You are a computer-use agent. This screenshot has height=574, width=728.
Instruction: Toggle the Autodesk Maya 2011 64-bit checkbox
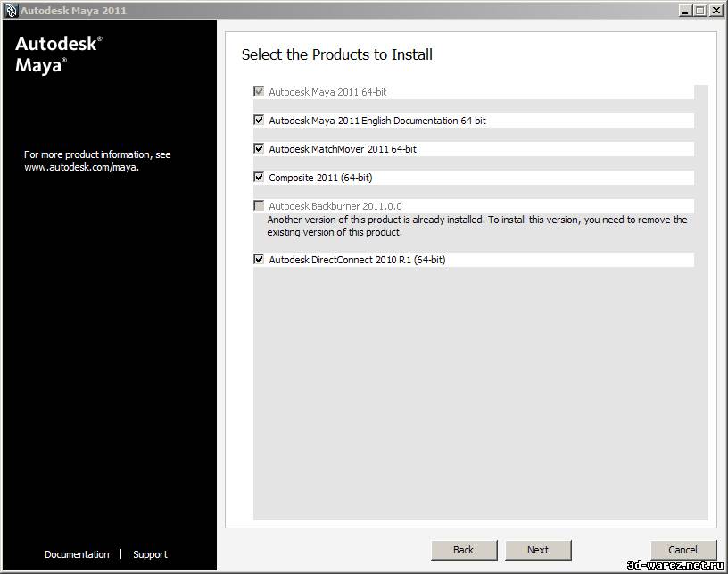tap(259, 91)
